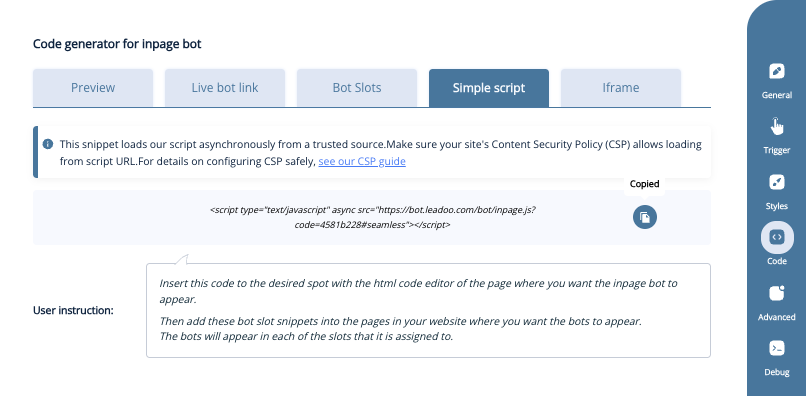Click the 'Insert this code' instruction text
The width and height of the screenshot is (806, 396).
pyautogui.click(x=418, y=291)
